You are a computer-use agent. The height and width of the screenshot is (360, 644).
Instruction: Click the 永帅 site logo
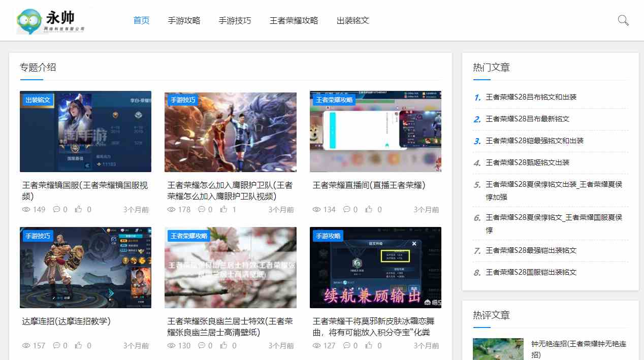pyautogui.click(x=51, y=21)
